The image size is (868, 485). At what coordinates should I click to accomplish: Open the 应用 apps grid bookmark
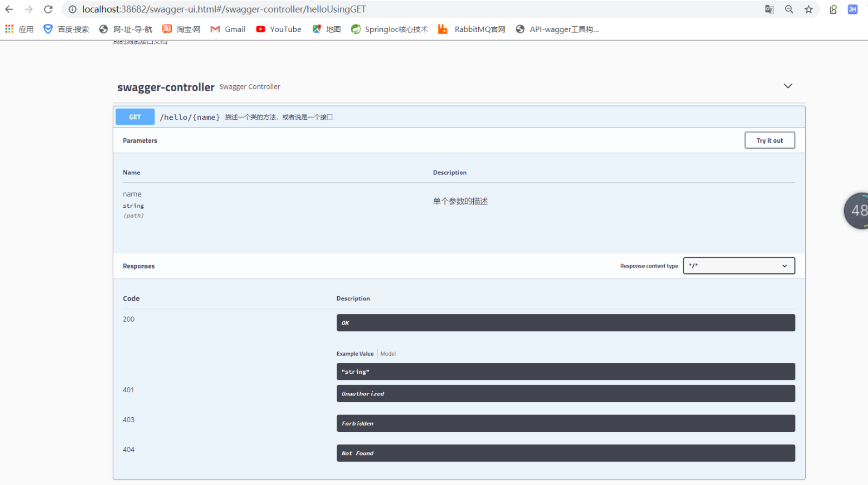coord(20,29)
